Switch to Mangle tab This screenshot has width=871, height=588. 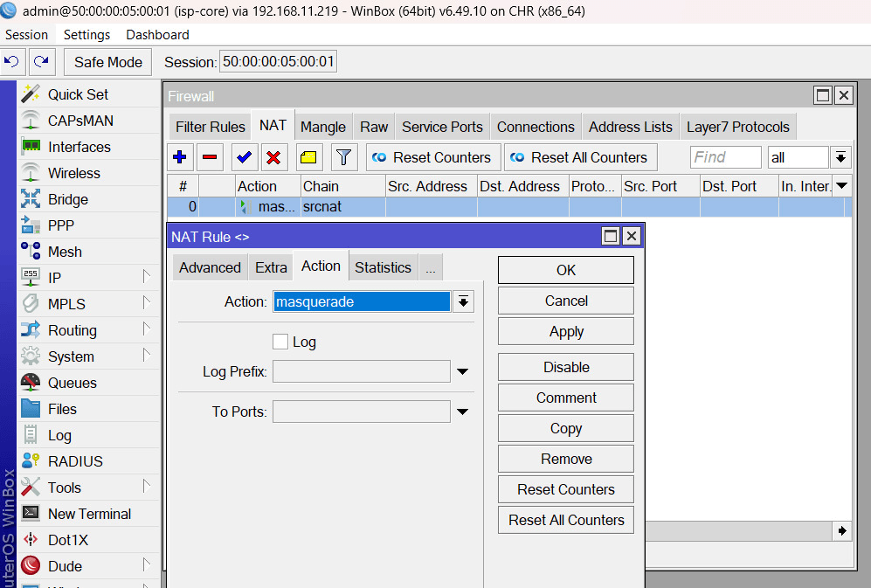pyautogui.click(x=322, y=127)
